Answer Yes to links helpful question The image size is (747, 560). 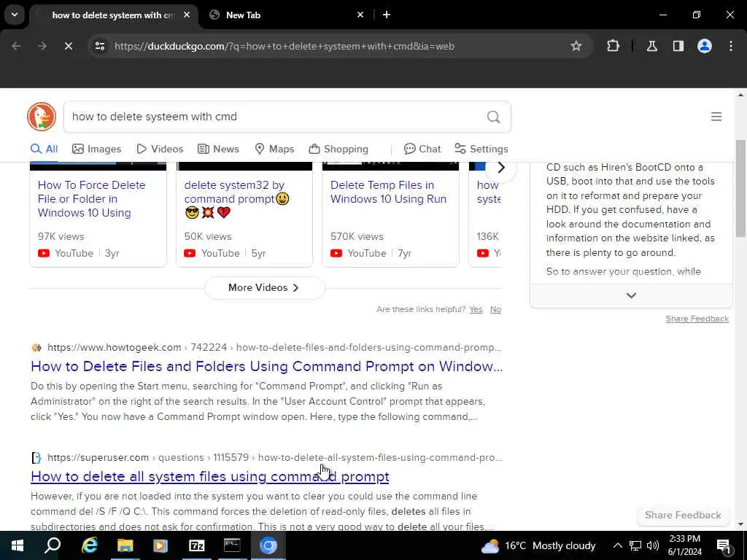coord(476,309)
